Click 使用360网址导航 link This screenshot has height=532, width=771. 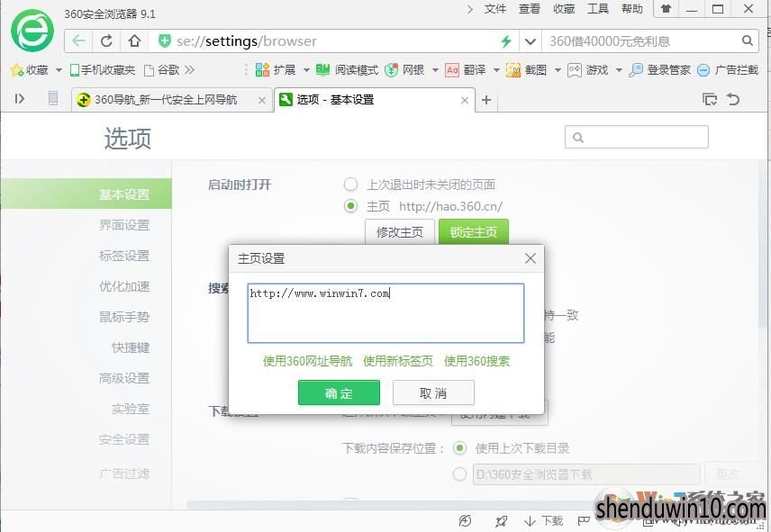308,361
